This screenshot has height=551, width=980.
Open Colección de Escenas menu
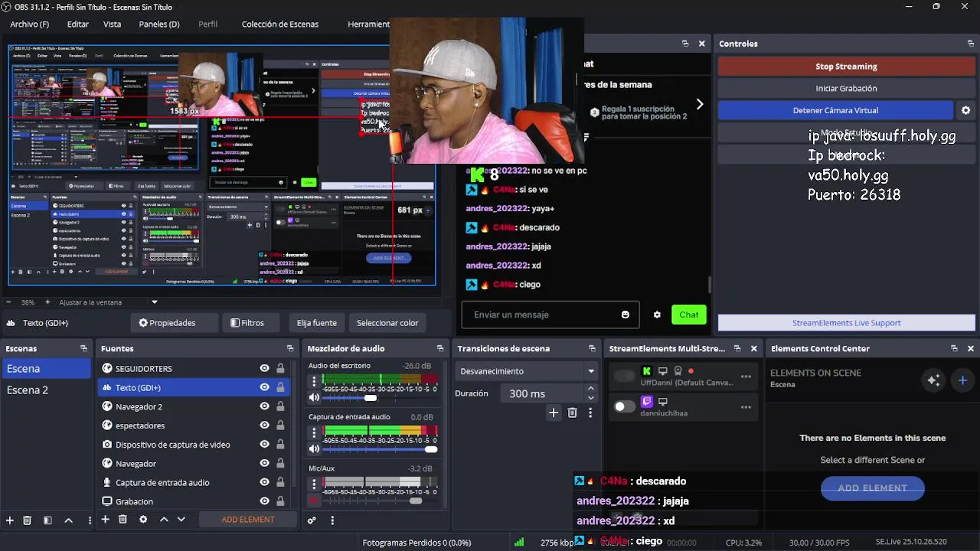280,24
